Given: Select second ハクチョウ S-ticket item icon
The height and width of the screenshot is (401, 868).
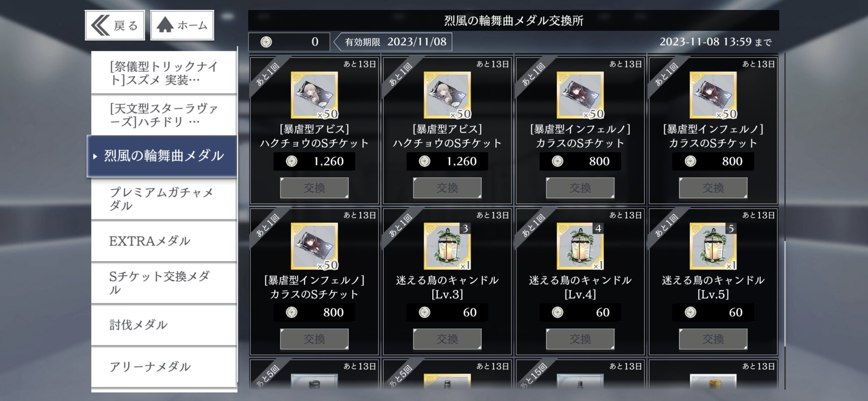Looking at the screenshot, I should click(447, 95).
